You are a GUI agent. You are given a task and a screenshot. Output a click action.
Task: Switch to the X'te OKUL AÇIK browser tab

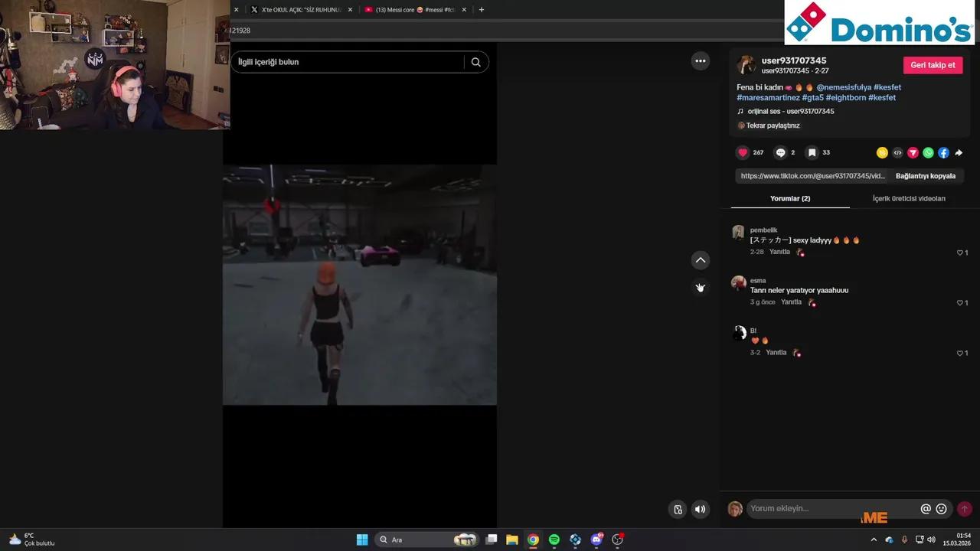pyautogui.click(x=301, y=10)
